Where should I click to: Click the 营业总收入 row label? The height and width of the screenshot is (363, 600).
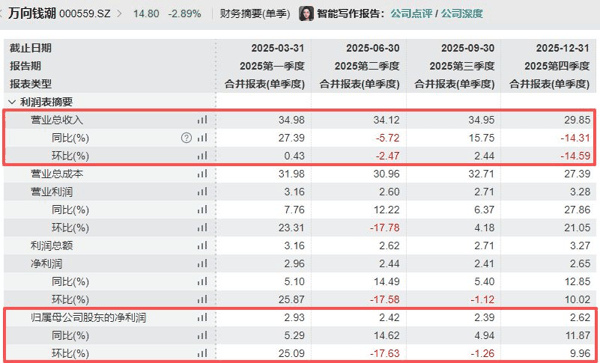(x=57, y=120)
